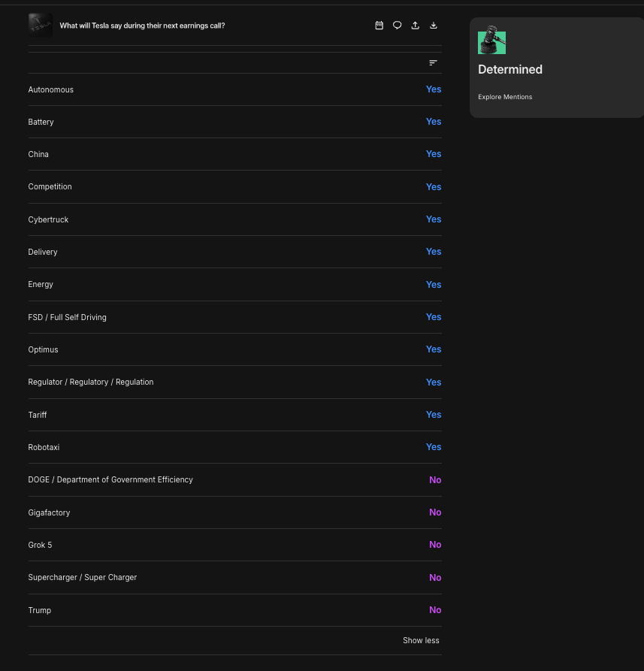
Task: Click the Determined status heading
Action: point(510,69)
